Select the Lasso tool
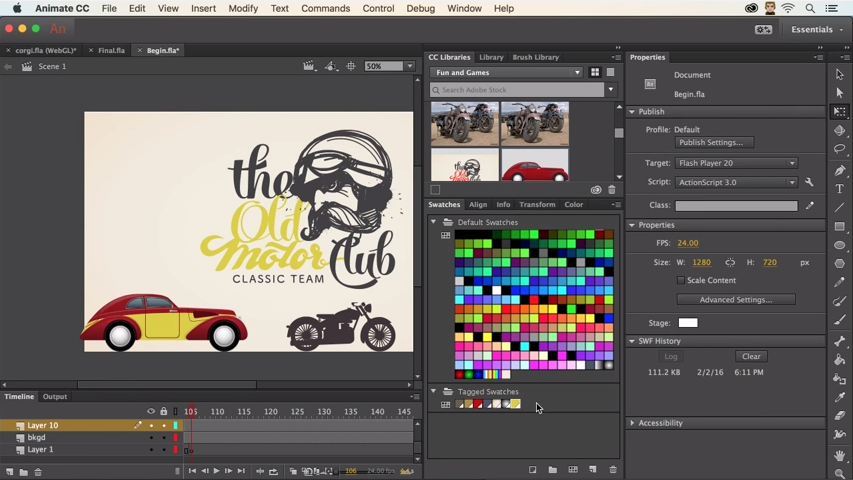The width and height of the screenshot is (853, 480). (840, 150)
